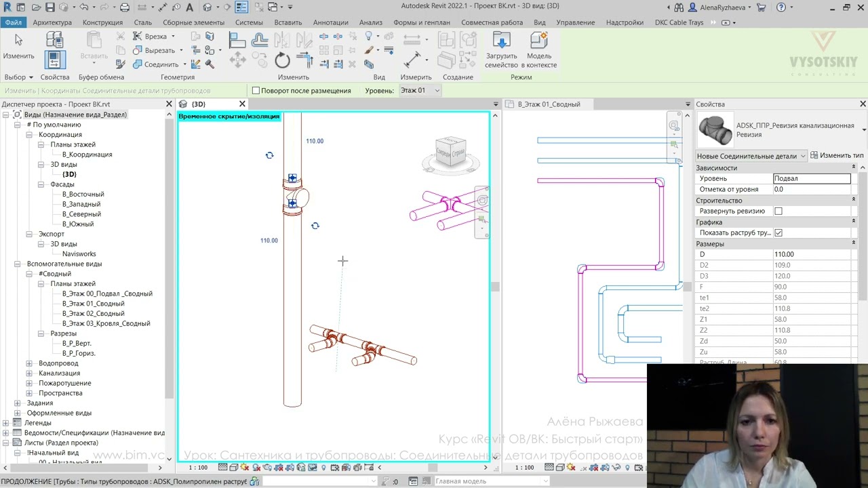Click the 'Изменить тип' button
Screen dimensions: 868x488
click(837, 156)
